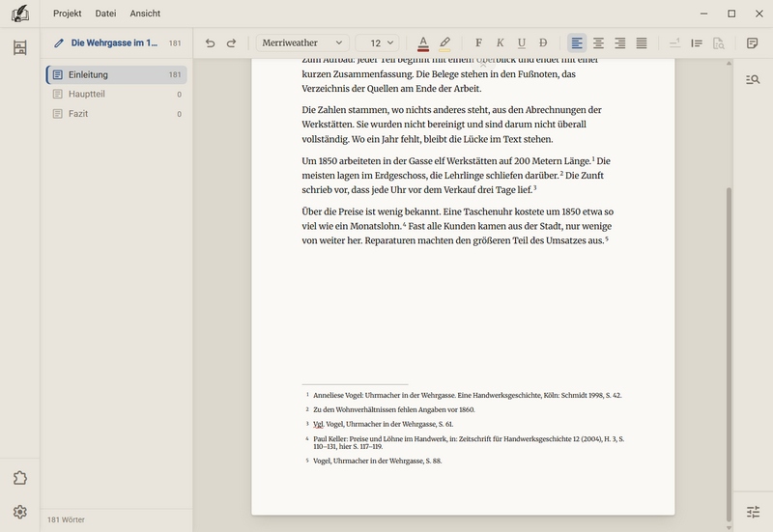Click project word count 181 in header
Viewport: 773px width, 532px height.
pyautogui.click(x=175, y=43)
